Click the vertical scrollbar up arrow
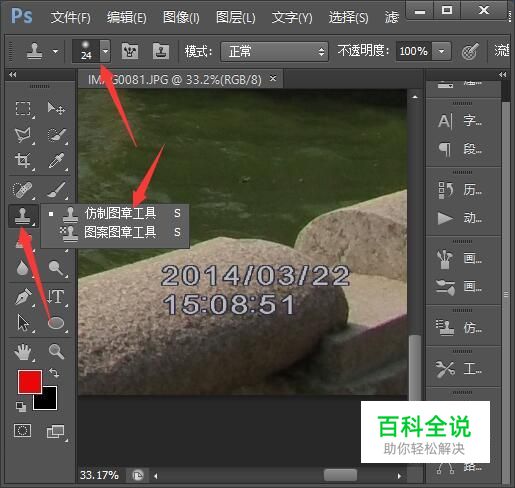Viewport: 515px width, 488px height. [x=415, y=97]
